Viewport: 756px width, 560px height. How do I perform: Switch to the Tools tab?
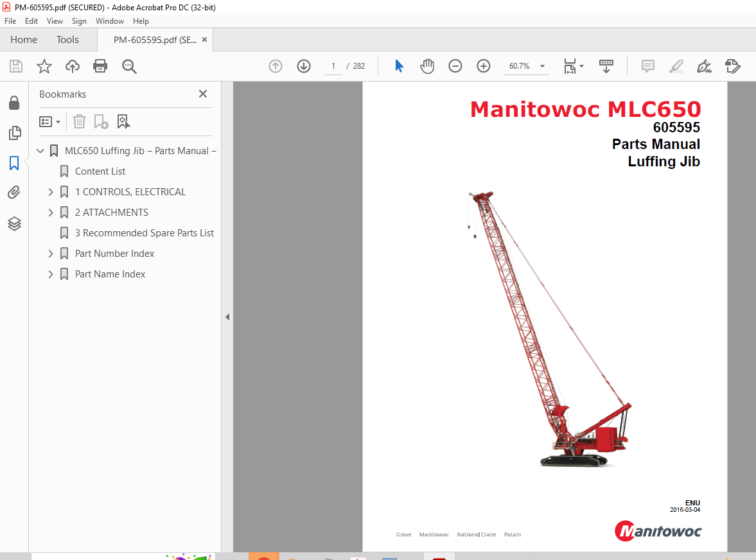[67, 40]
